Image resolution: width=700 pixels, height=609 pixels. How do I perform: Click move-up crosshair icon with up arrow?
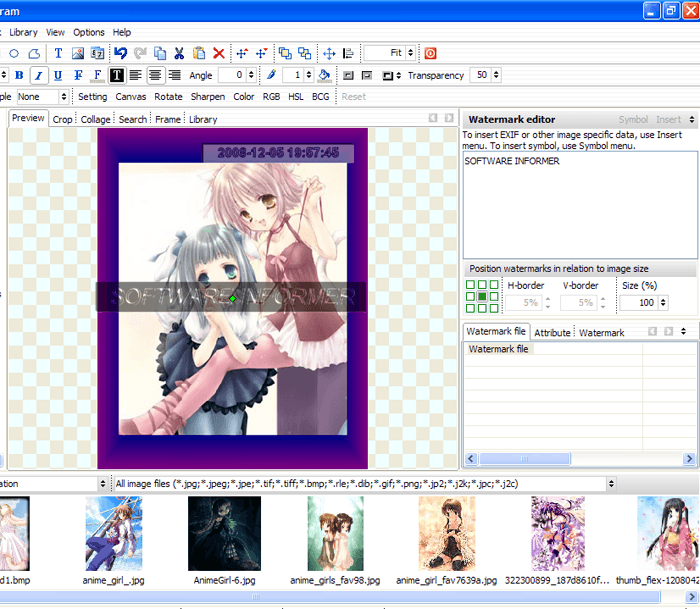pyautogui.click(x=242, y=54)
